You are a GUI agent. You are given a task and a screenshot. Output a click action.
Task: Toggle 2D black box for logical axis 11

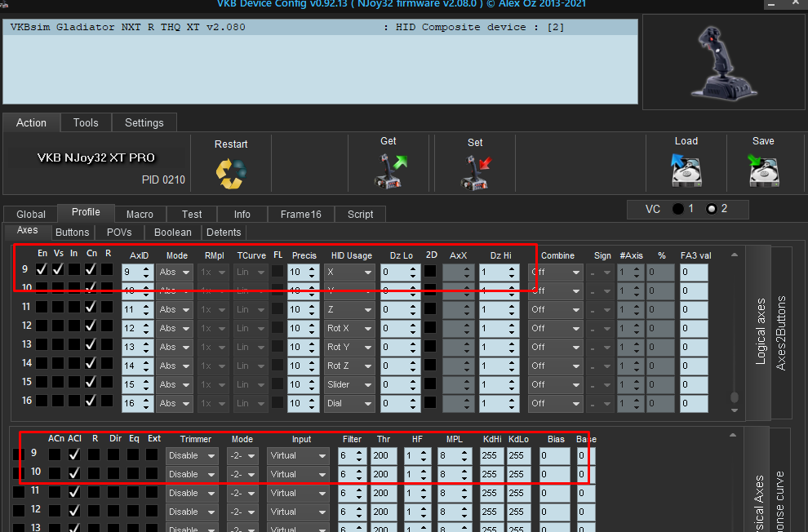click(430, 308)
